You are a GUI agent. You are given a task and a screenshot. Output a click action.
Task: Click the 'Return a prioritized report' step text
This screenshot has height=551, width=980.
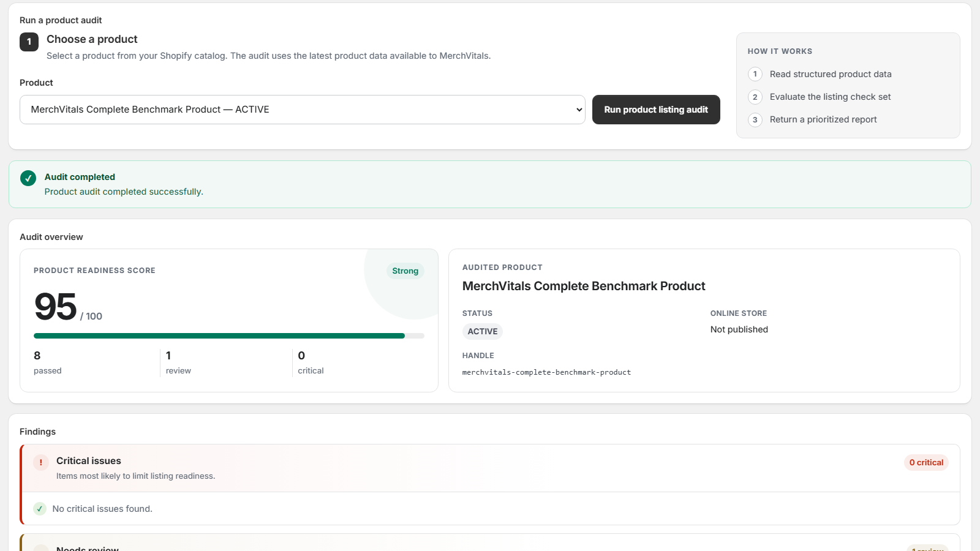point(823,119)
